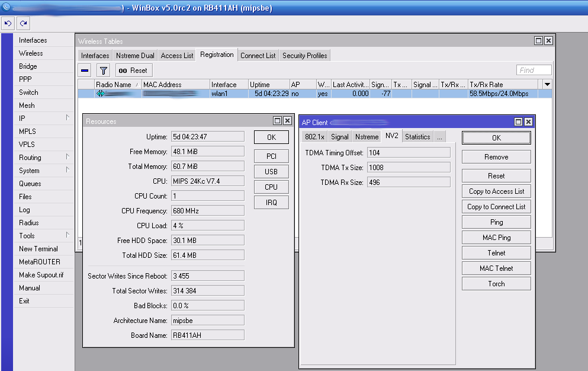Expand the Routing submenu
588x371 pixels.
(x=68, y=157)
